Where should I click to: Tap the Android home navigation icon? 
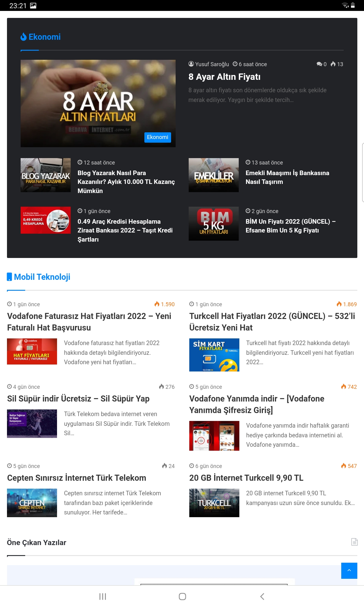[x=182, y=596]
